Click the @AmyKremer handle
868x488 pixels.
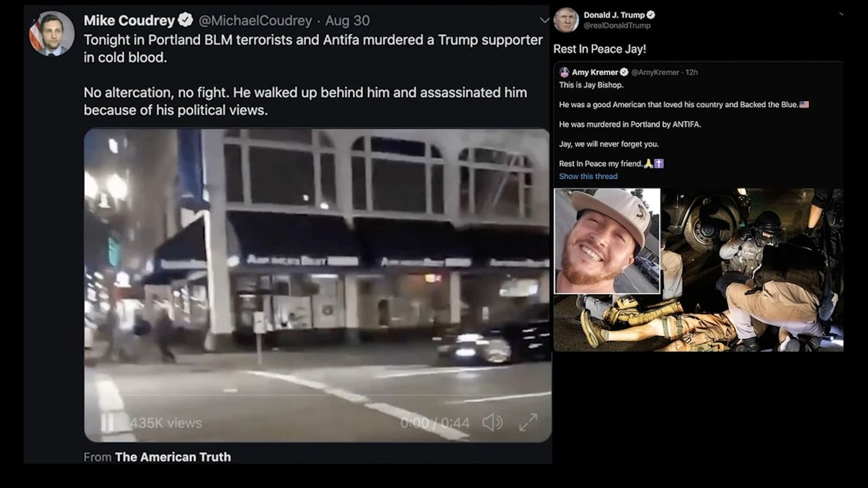(655, 72)
